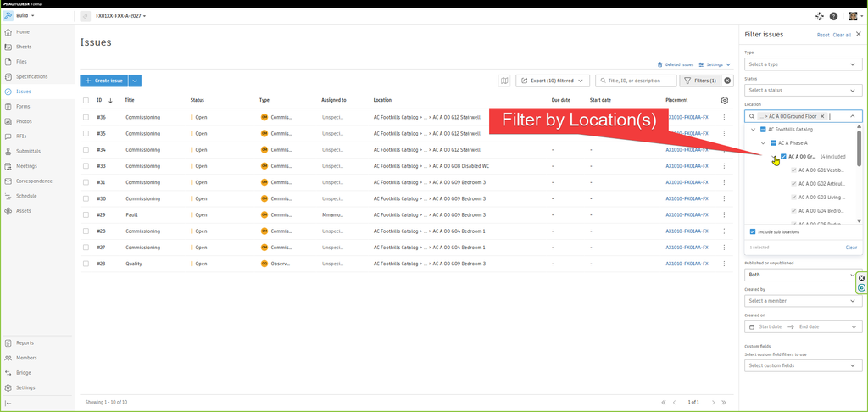Close the Filter issues panel

(858, 34)
